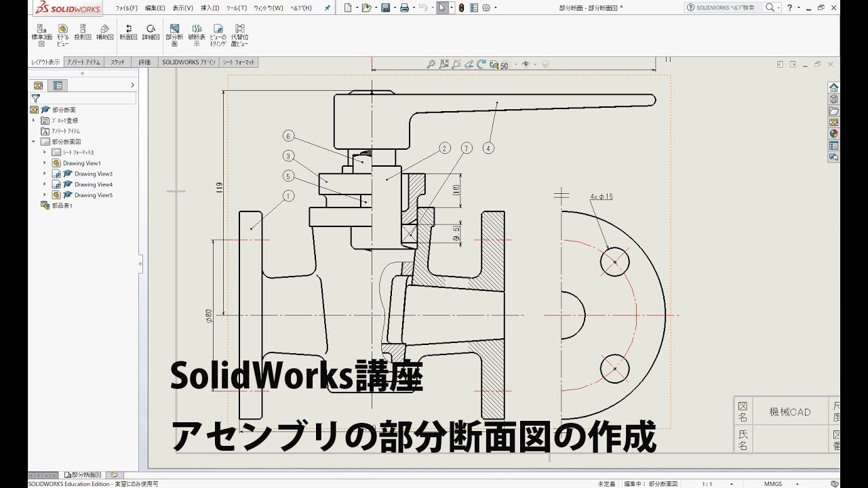Open Appearances color ball task pane tab

pyautogui.click(x=834, y=134)
